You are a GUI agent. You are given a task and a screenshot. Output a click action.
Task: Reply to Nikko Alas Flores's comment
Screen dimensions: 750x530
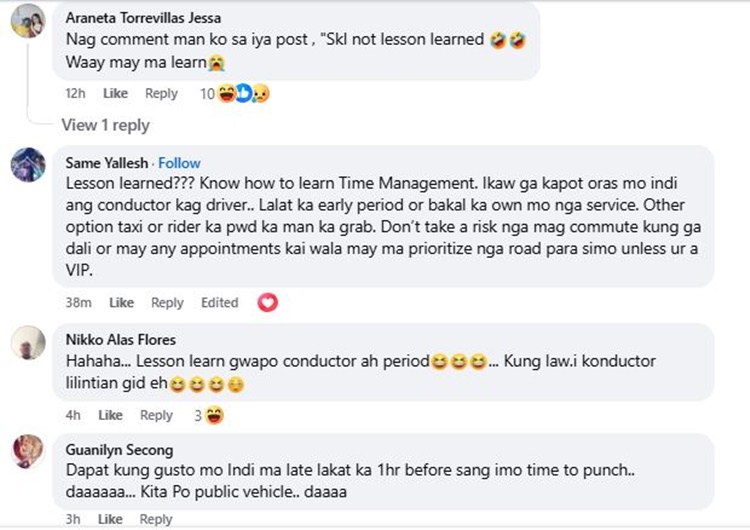[x=156, y=415]
